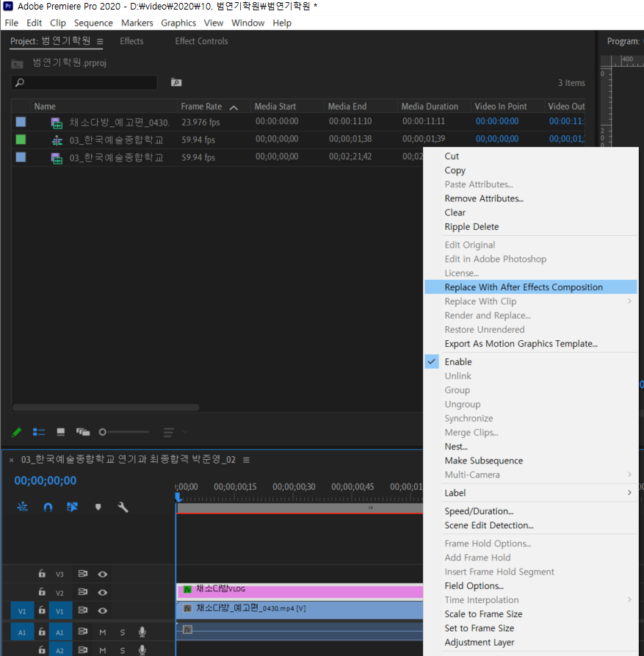Viewport: 644px width, 656px height.
Task: Click fx badge on 채소다방VLOG clip
Action: (187, 589)
